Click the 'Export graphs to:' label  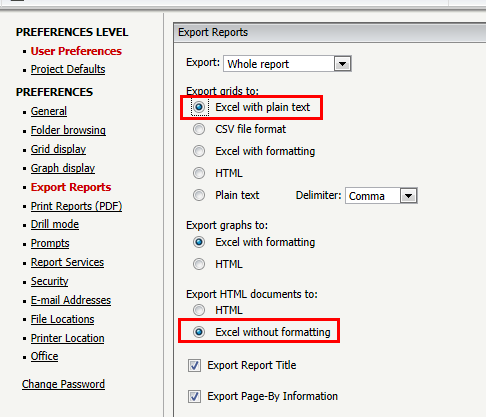coord(227,225)
